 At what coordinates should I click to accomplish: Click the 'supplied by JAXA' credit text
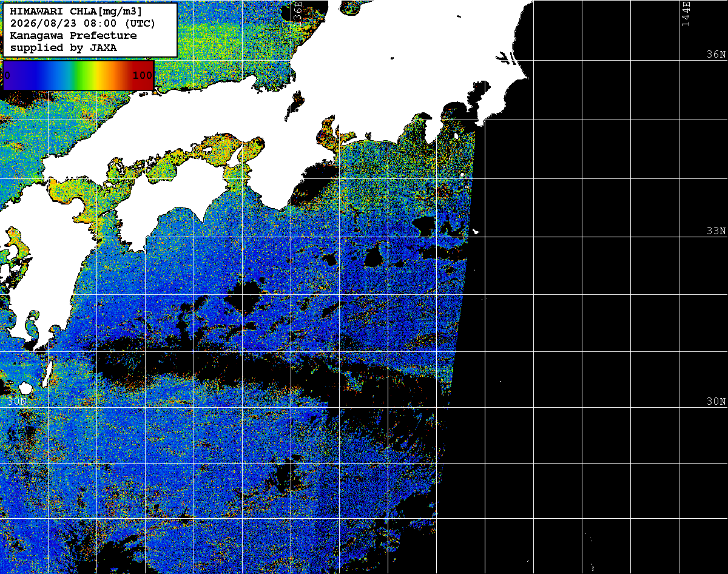[64, 48]
